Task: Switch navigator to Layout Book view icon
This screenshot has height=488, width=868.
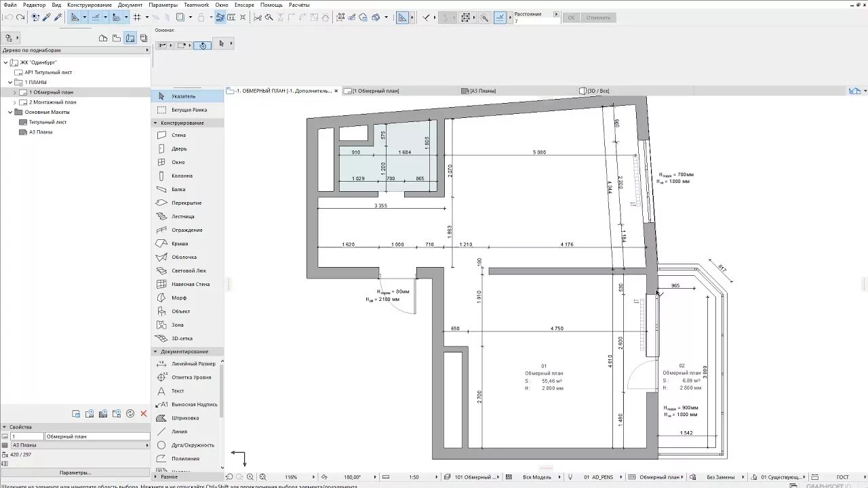Action: tap(130, 38)
